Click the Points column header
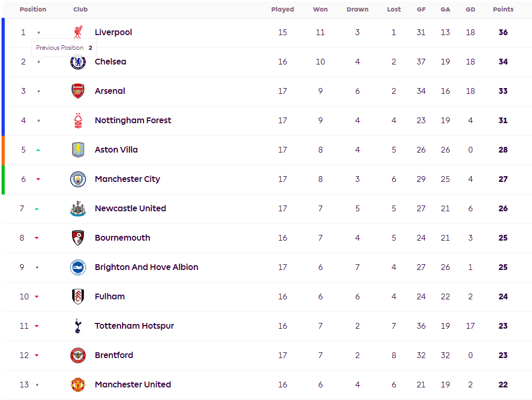 coord(503,9)
